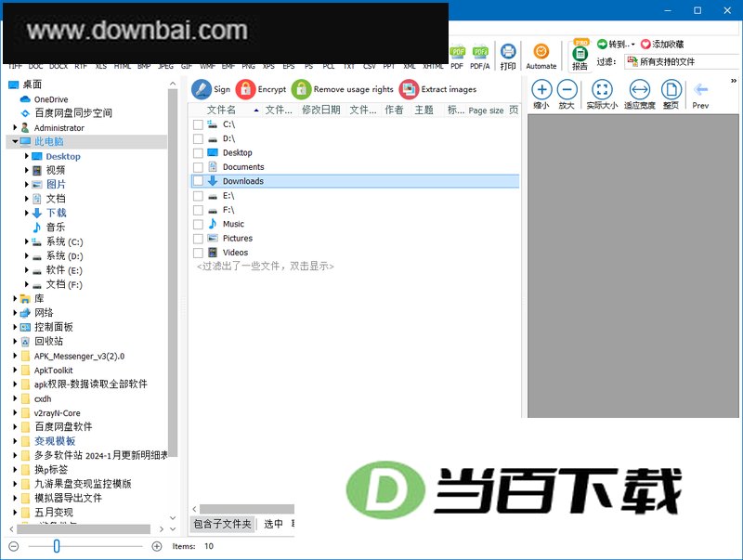
Task: Open the 转到 dropdown menu
Action: (x=616, y=44)
